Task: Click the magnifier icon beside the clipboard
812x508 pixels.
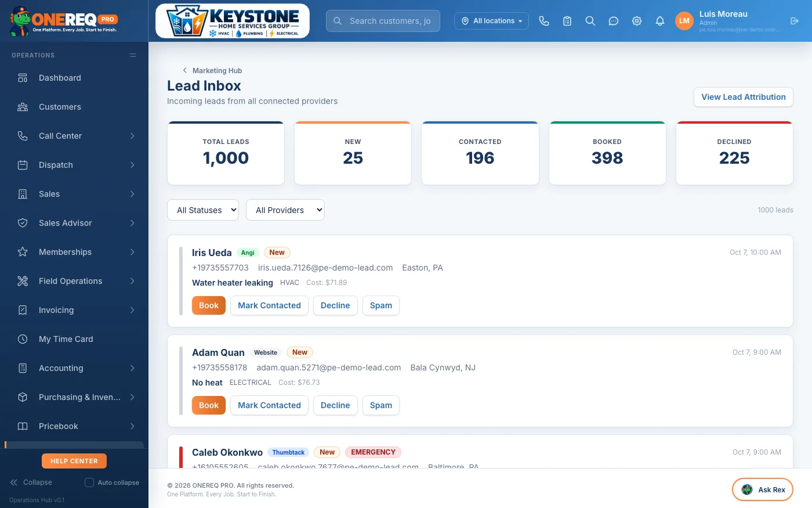Action: 590,21
